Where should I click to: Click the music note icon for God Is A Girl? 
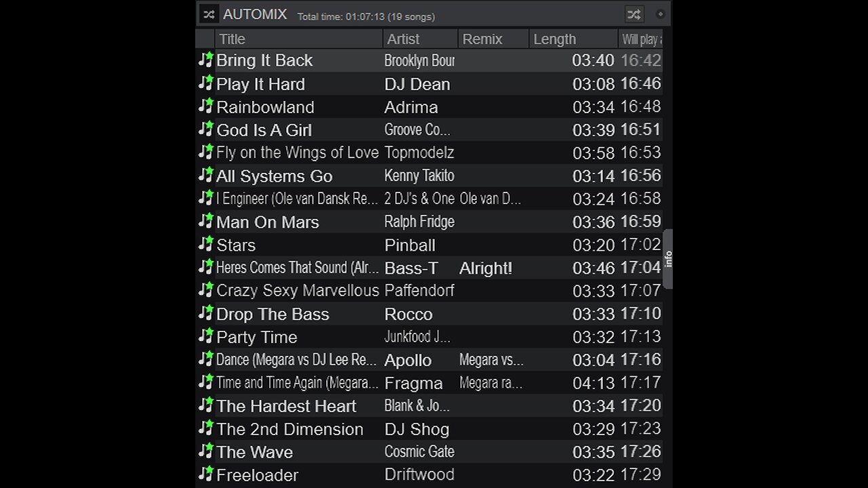(x=205, y=129)
